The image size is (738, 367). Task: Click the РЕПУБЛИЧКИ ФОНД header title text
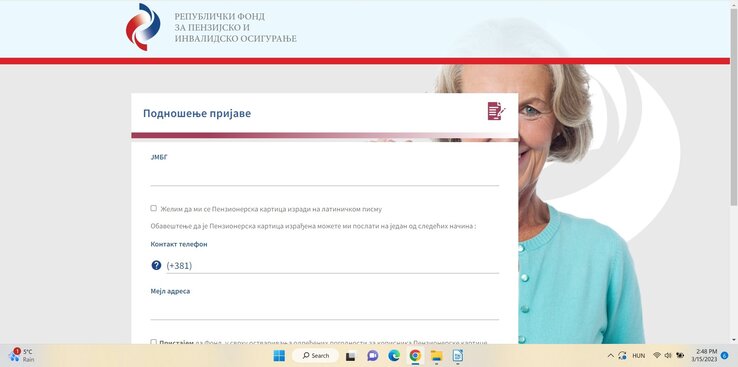point(235,27)
